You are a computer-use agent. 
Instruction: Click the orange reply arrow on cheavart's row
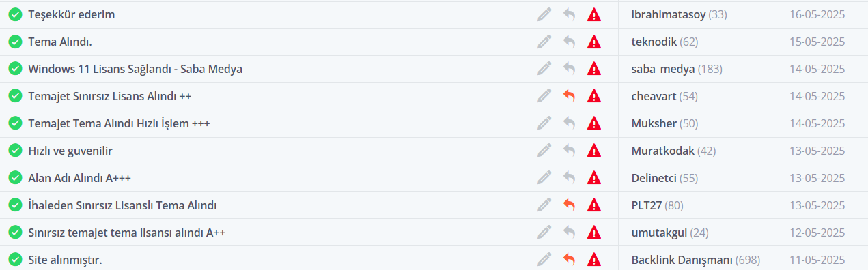tap(569, 96)
